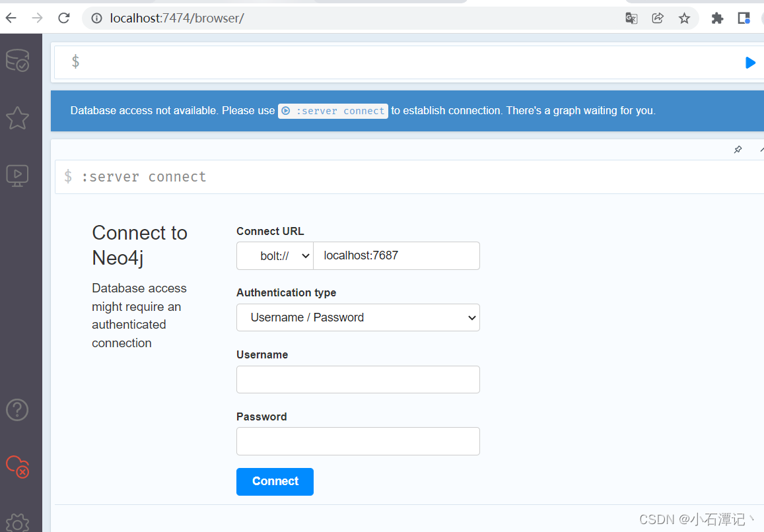Open the Authentication type dropdown

358,317
